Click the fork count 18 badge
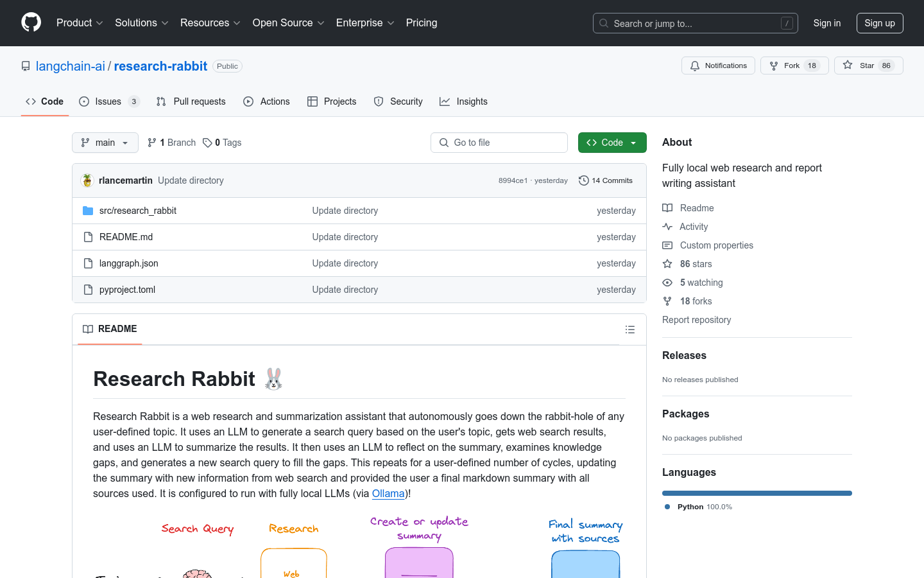The image size is (924, 578). 812,66
